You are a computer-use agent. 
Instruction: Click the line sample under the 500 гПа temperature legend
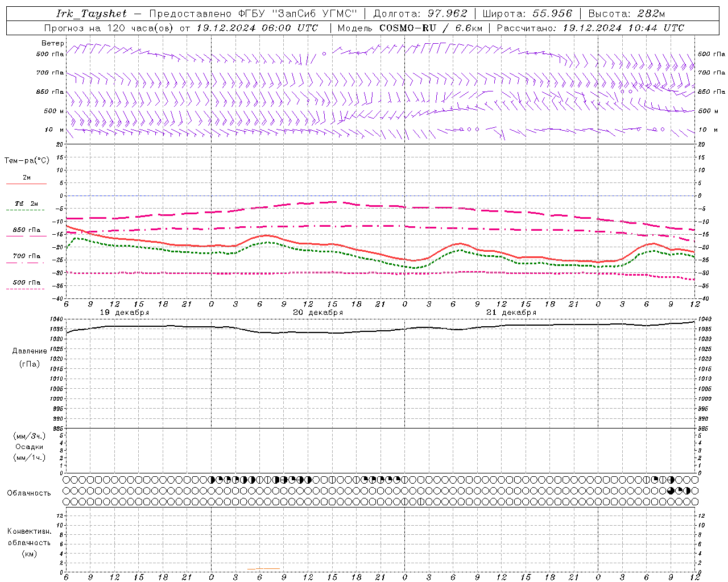coord(26,289)
